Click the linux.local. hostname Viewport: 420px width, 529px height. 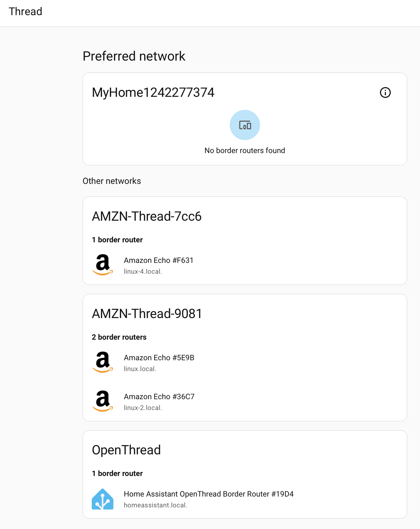pos(140,369)
